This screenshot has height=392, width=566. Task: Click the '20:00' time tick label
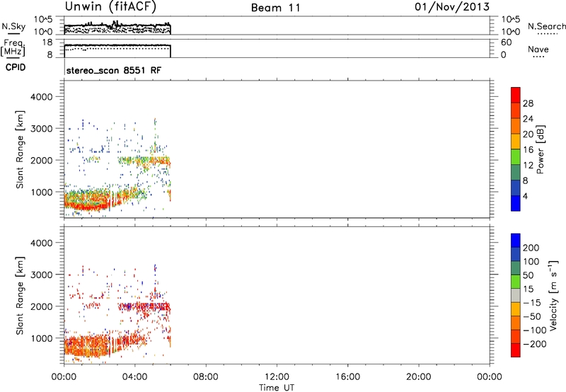(418, 377)
